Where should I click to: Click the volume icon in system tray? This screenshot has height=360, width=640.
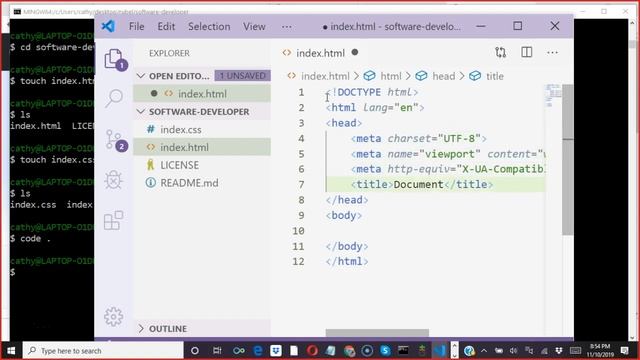pos(513,351)
